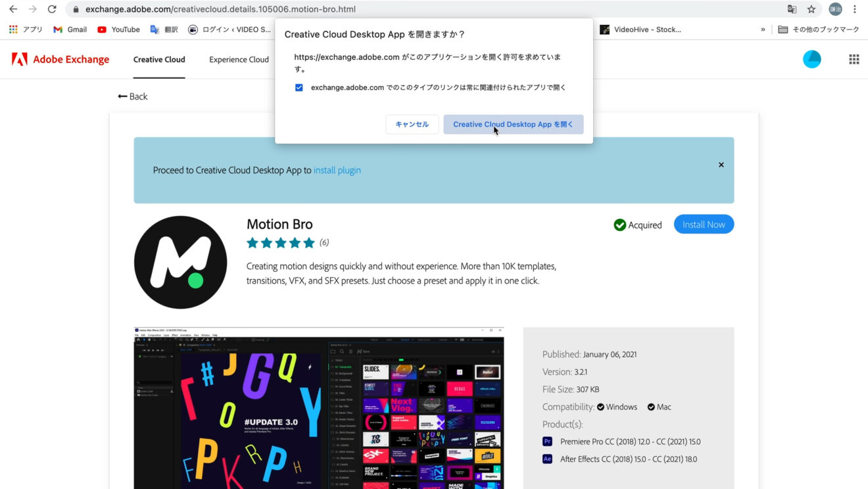Image resolution: width=868 pixels, height=489 pixels.
Task: Click the Adobe Exchange logo
Action: point(60,59)
